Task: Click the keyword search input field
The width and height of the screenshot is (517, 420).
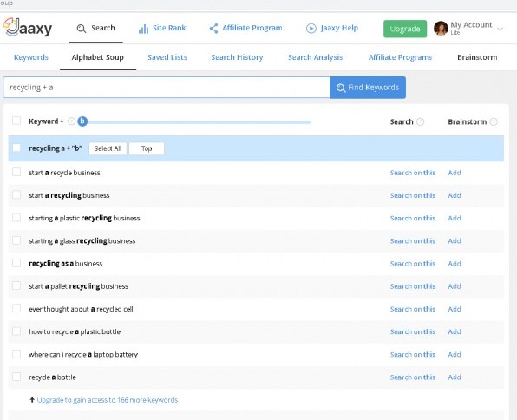Action: (167, 88)
